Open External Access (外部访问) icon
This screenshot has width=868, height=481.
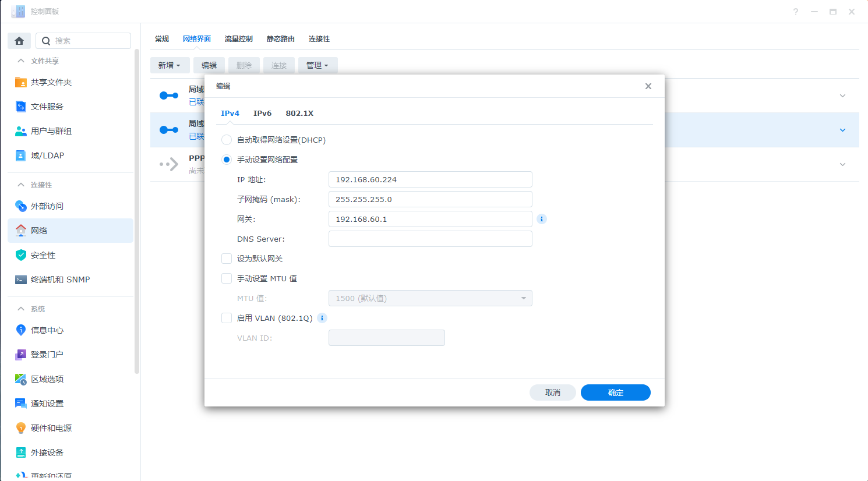[x=21, y=206]
